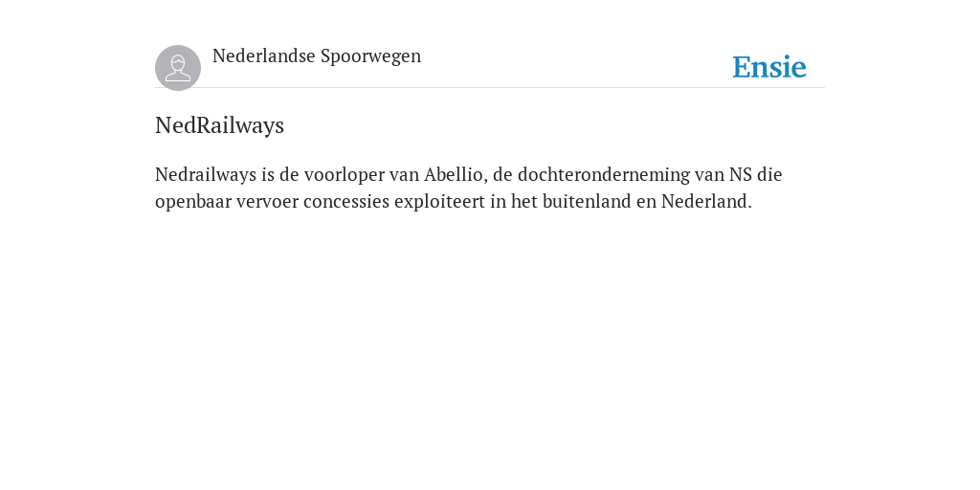Open the Nederlandse Spoorwegen author name

(317, 56)
